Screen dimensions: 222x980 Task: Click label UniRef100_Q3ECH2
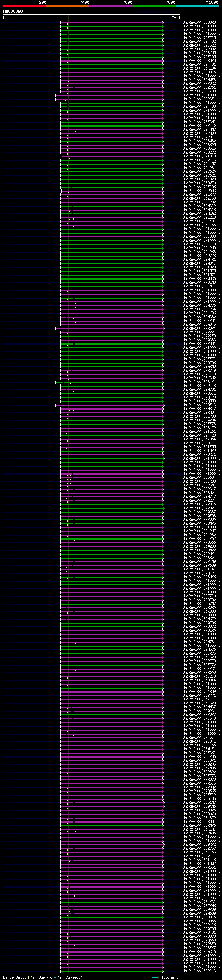pyautogui.click(x=199, y=122)
